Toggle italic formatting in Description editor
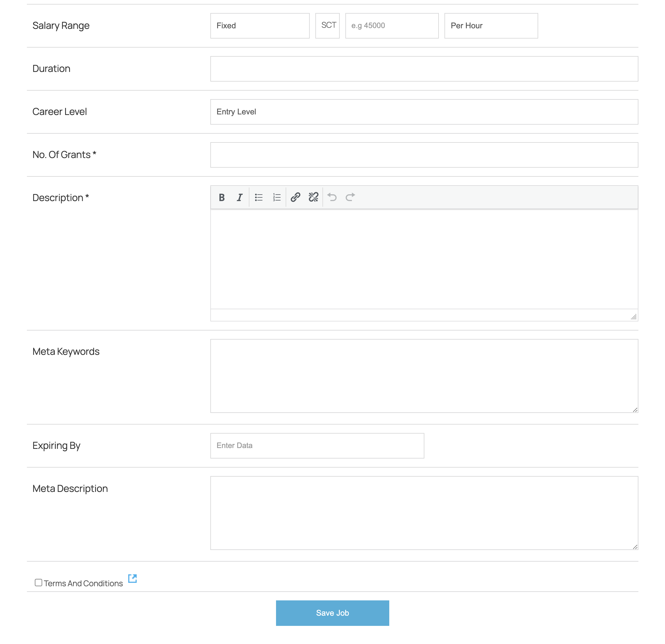Image resolution: width=665 pixels, height=644 pixels. click(240, 197)
